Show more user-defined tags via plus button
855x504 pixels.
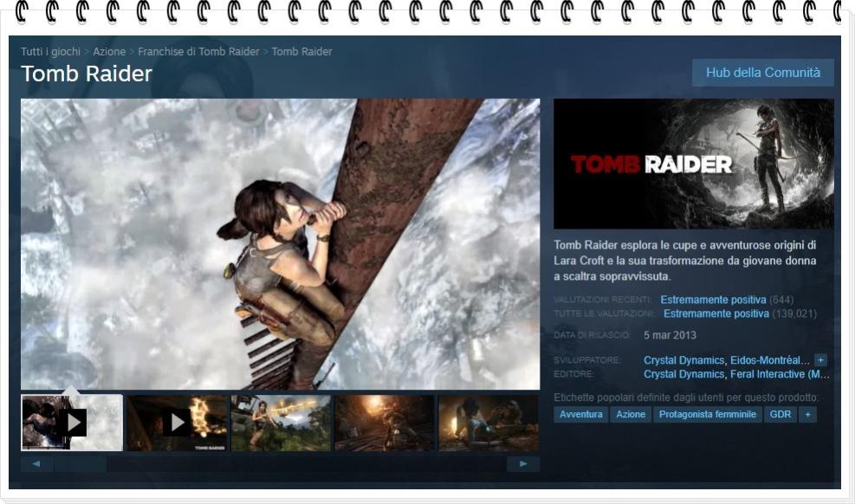(807, 414)
